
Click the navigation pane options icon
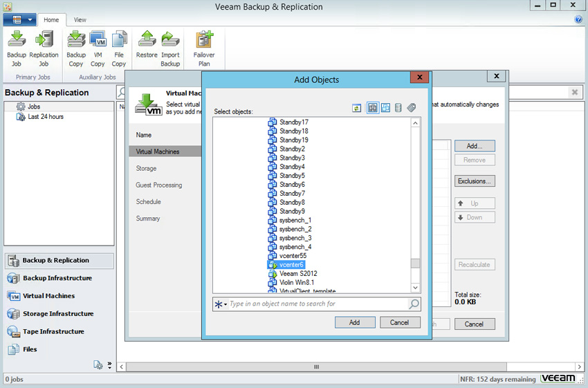click(x=98, y=364)
